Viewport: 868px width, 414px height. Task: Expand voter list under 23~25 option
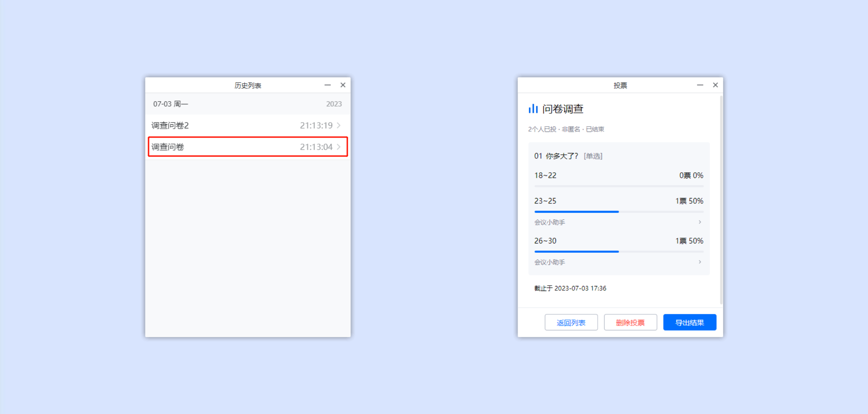coord(700,222)
